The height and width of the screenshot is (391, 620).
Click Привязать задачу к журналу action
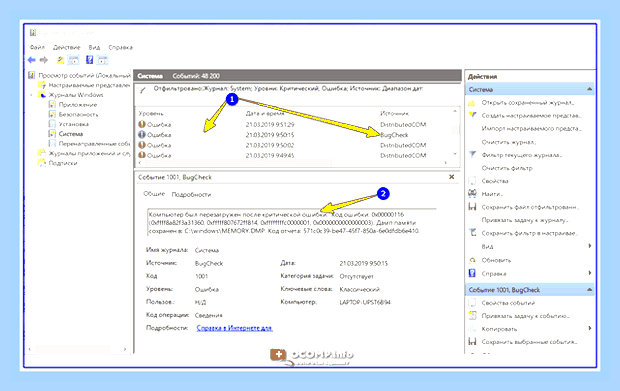525,220
